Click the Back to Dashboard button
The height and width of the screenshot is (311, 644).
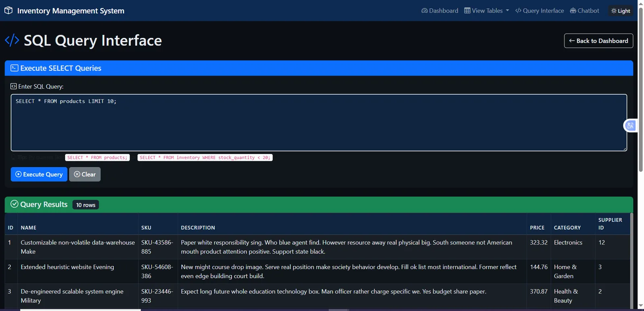pyautogui.click(x=599, y=41)
